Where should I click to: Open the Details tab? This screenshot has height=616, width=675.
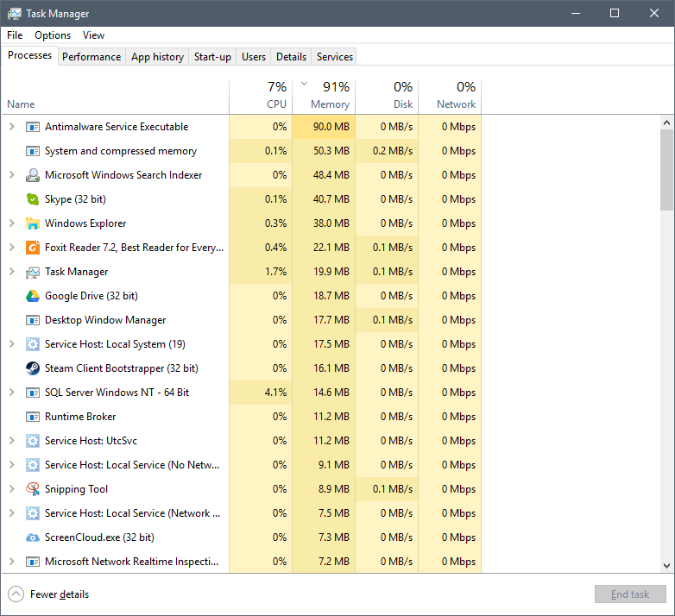click(x=291, y=57)
